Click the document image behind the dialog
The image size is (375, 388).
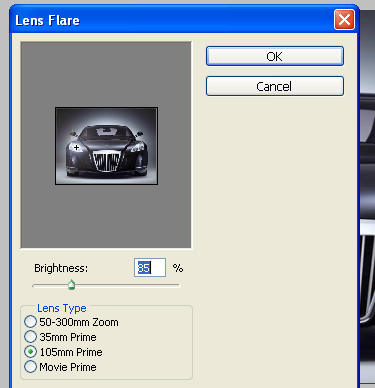click(x=367, y=200)
